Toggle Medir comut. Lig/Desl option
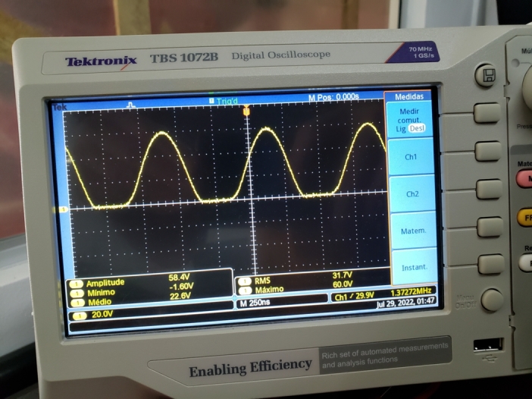The height and width of the screenshot is (399, 532). coord(409,120)
